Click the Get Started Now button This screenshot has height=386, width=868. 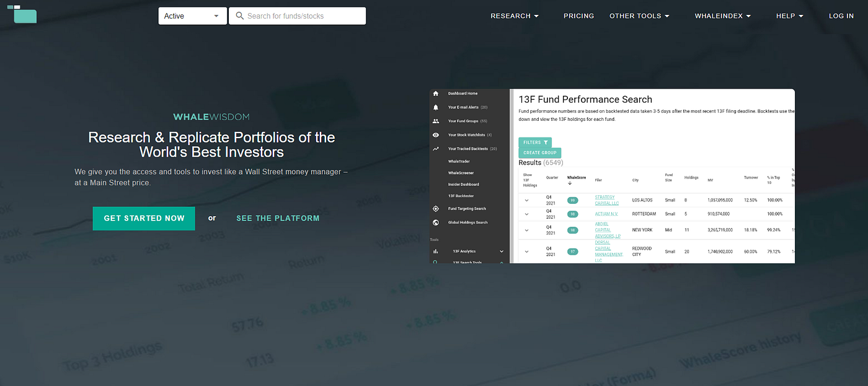tap(144, 218)
